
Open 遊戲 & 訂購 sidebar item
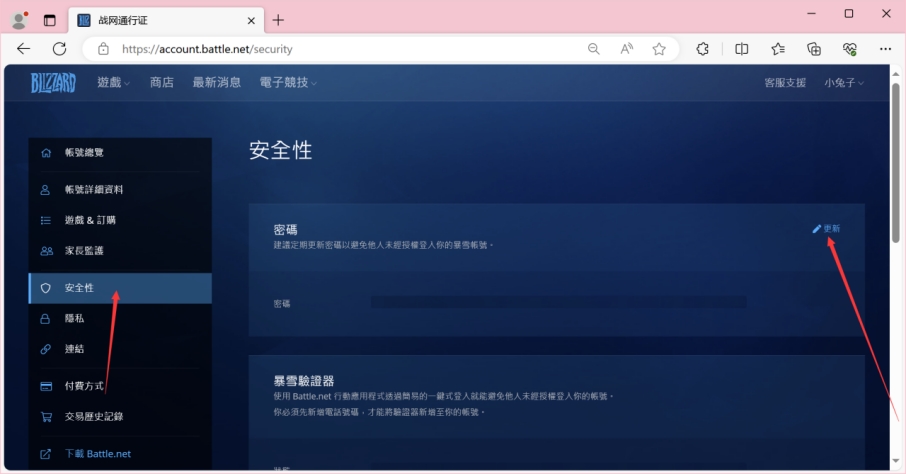coord(120,220)
